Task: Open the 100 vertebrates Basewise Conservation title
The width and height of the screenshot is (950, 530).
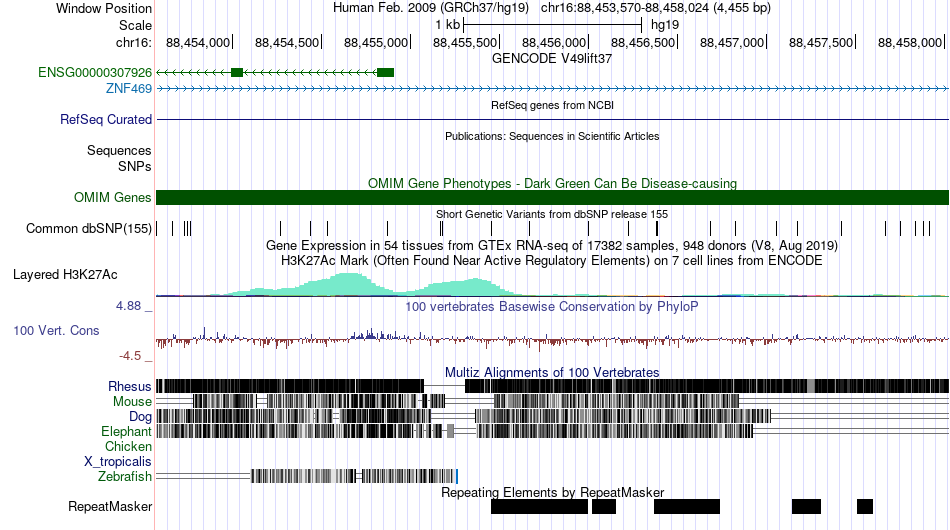Action: [x=552, y=306]
